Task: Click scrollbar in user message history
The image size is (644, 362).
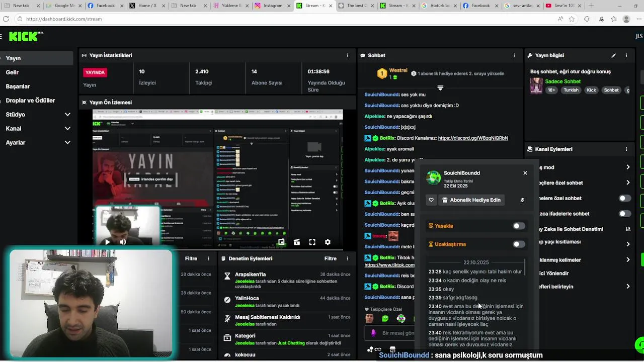Action: tap(525, 267)
